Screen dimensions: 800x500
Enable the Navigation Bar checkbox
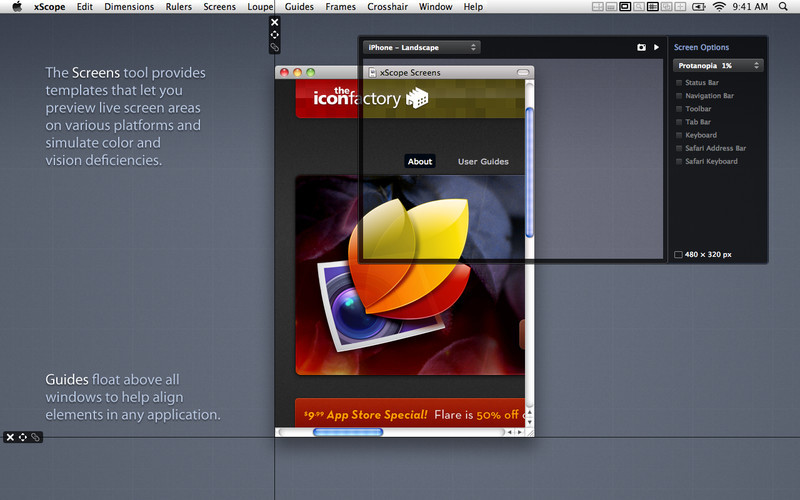(x=679, y=96)
